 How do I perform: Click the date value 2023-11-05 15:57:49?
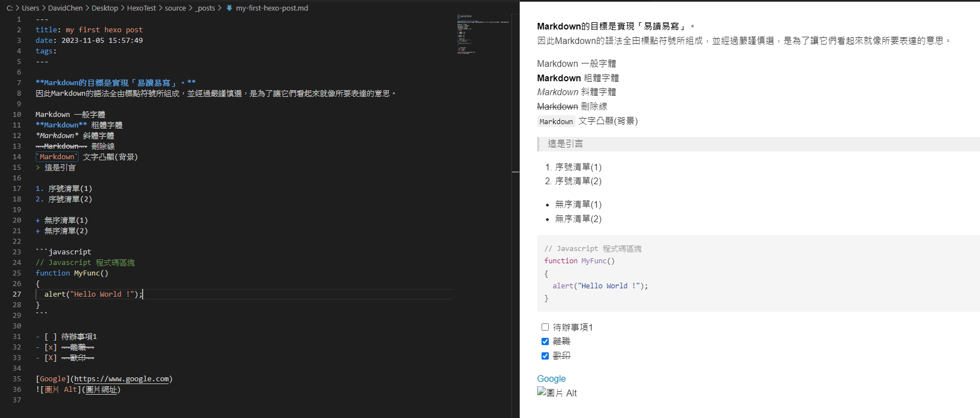click(x=102, y=41)
